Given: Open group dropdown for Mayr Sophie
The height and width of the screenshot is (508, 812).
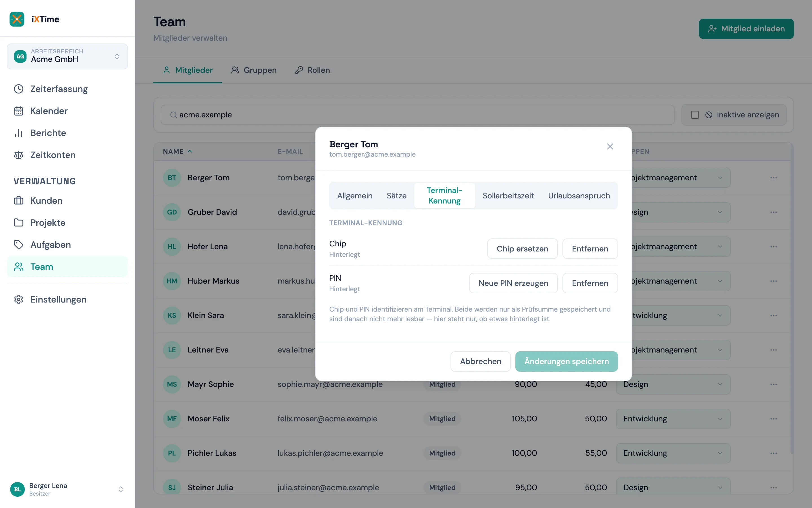Looking at the screenshot, I should [x=673, y=384].
